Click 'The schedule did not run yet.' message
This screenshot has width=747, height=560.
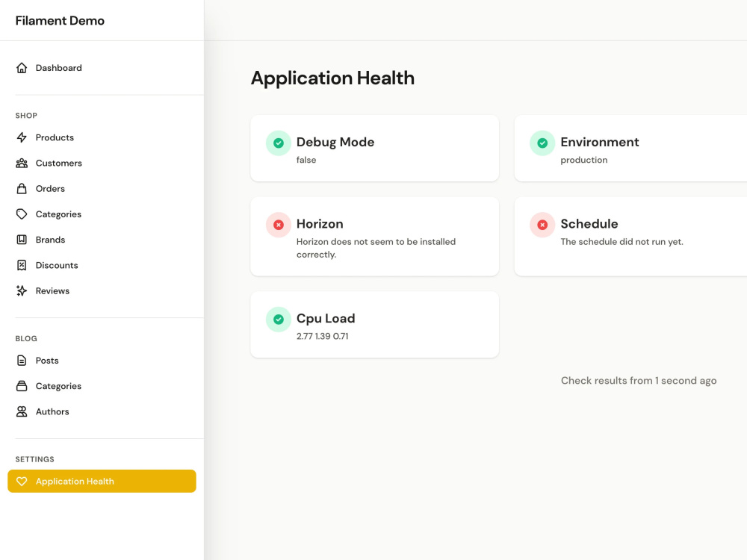[x=622, y=242]
